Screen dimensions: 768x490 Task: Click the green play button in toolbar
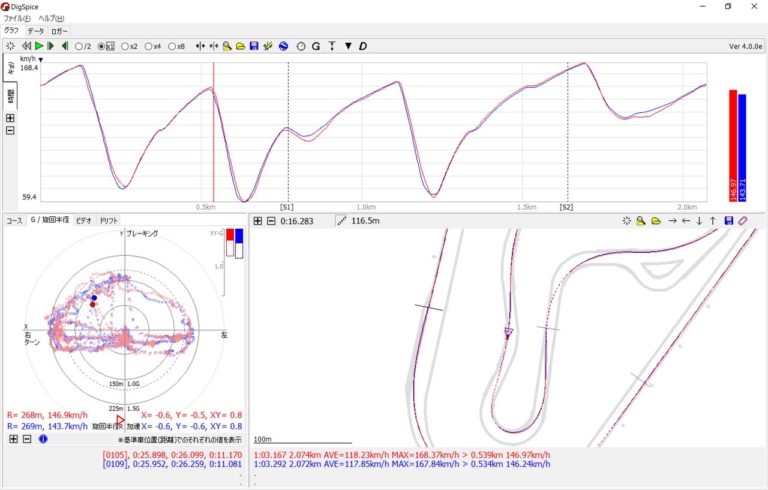[39, 46]
